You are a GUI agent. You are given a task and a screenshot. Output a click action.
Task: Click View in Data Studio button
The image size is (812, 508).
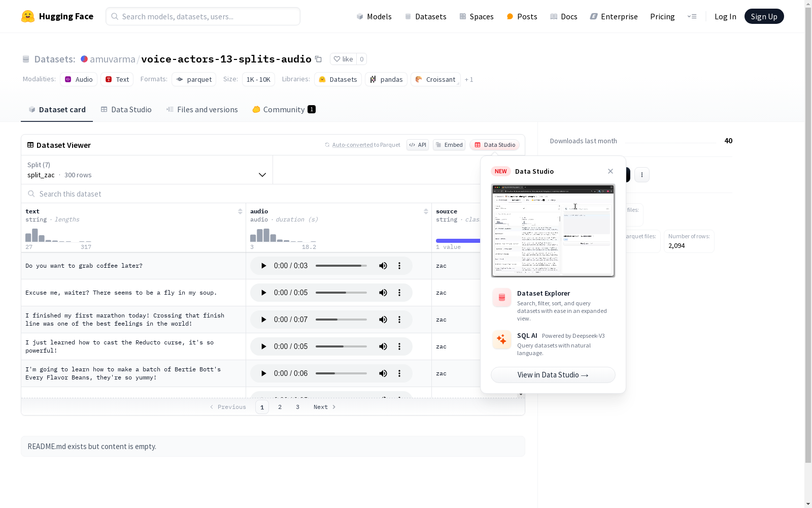tap(553, 375)
